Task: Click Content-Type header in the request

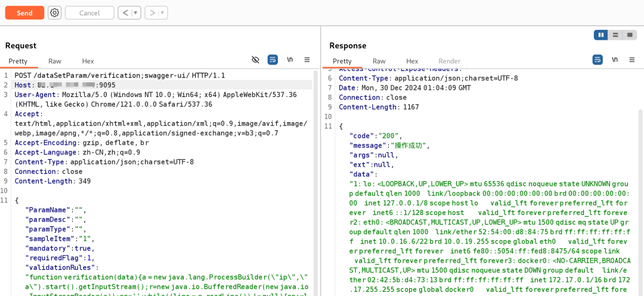Action: [104, 161]
